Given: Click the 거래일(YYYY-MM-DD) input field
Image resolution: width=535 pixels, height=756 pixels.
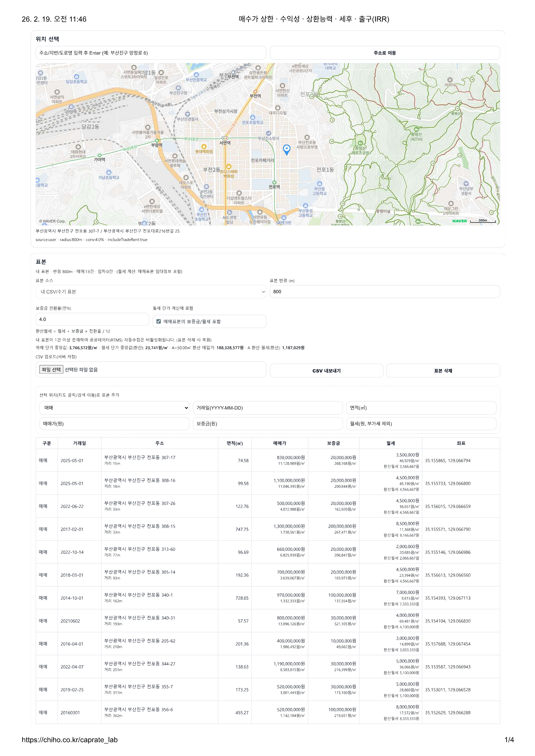Looking at the screenshot, I should point(267,408).
